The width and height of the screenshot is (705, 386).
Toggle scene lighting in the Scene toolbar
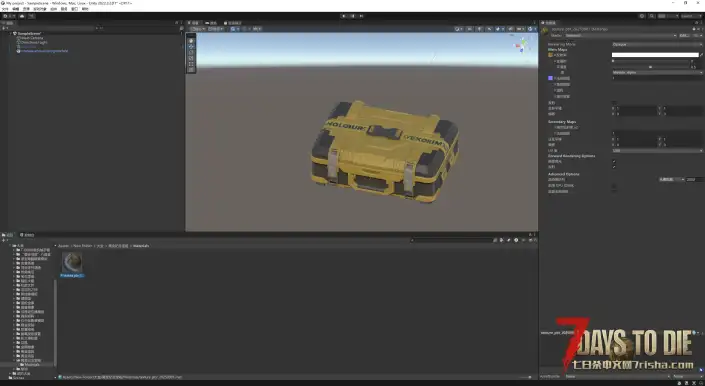(x=480, y=29)
